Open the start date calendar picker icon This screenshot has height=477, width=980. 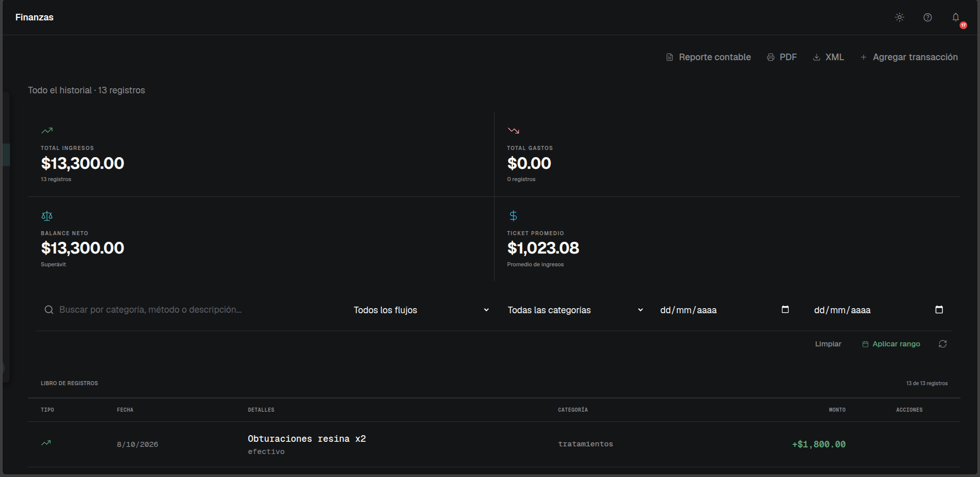point(785,309)
